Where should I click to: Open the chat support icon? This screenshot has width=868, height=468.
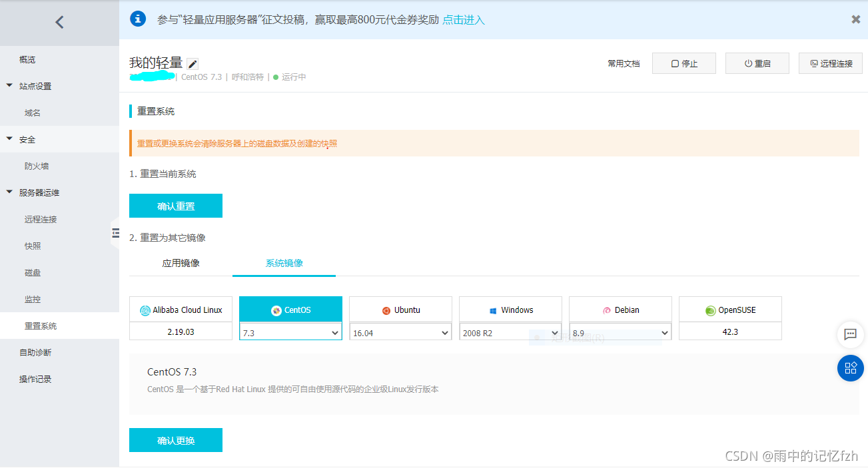pos(850,335)
